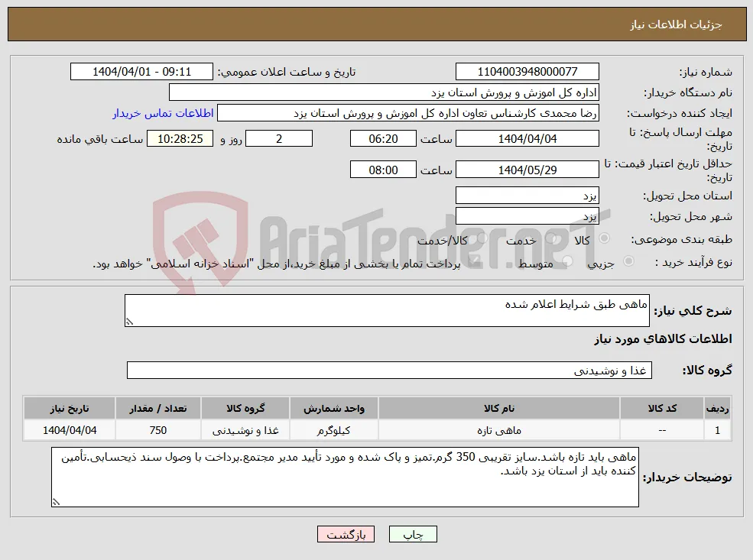Click the واحد شمارش column header
The width and height of the screenshot is (753, 560).
334,409
